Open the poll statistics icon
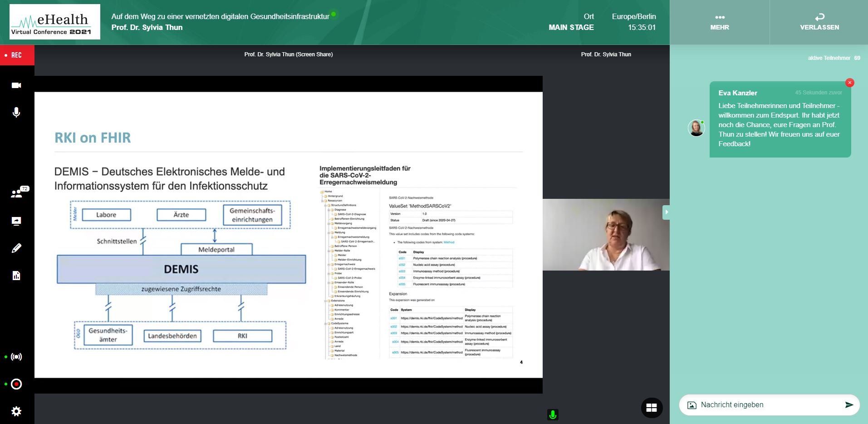Viewport: 868px width, 424px height. (x=16, y=276)
